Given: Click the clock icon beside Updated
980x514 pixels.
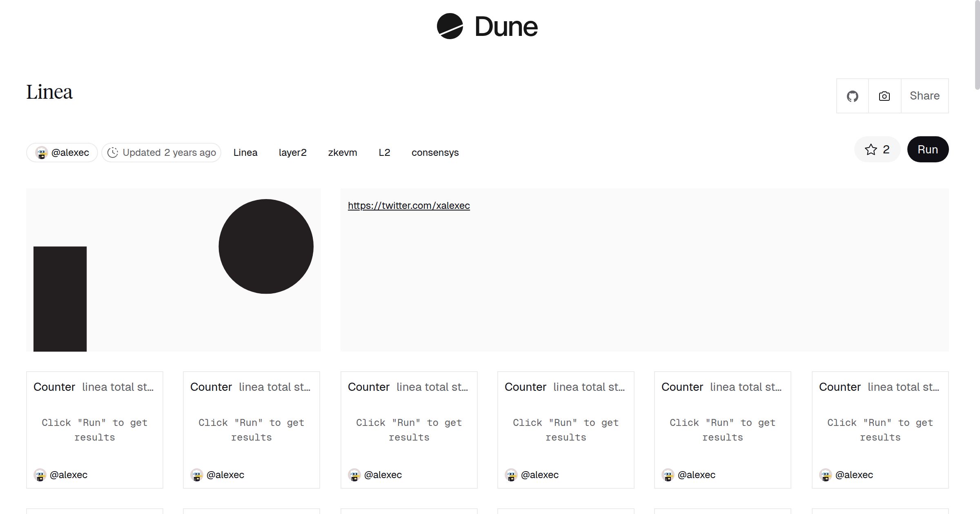Looking at the screenshot, I should click(x=113, y=153).
